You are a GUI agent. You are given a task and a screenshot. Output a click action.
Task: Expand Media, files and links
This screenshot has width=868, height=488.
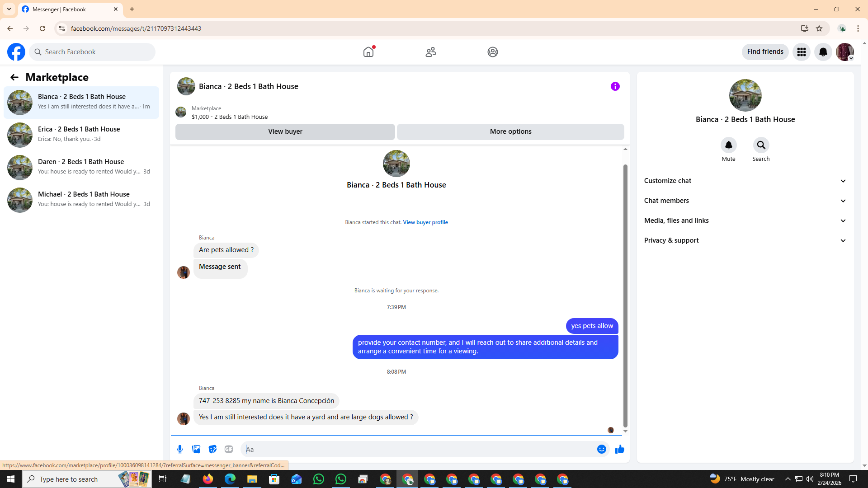[745, 221]
